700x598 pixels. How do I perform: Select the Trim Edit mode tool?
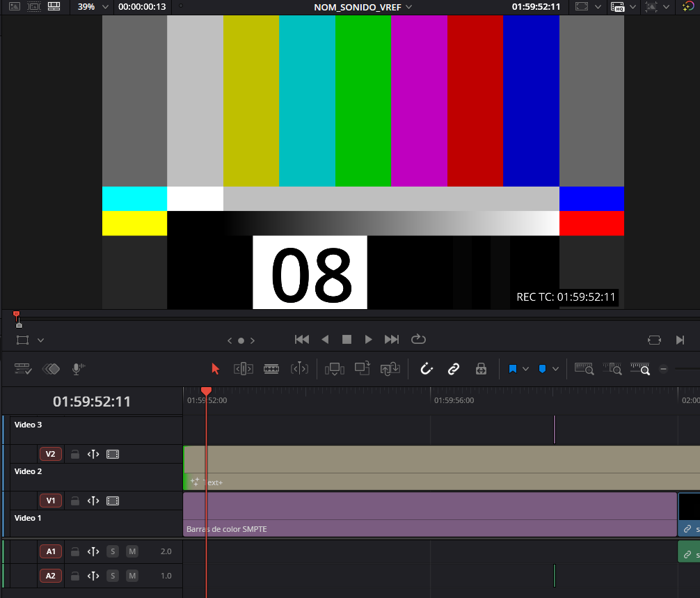click(x=243, y=369)
